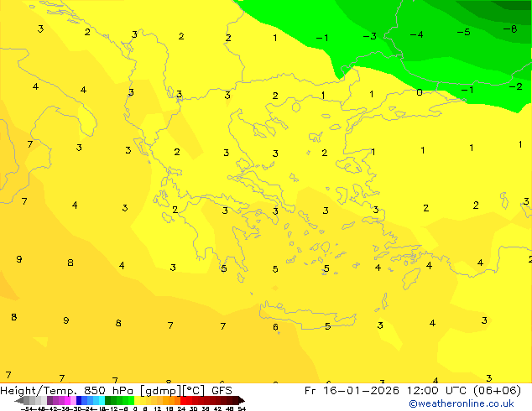Click the "-3" temperature value on the map
This screenshot has width=532, height=411.
point(370,36)
